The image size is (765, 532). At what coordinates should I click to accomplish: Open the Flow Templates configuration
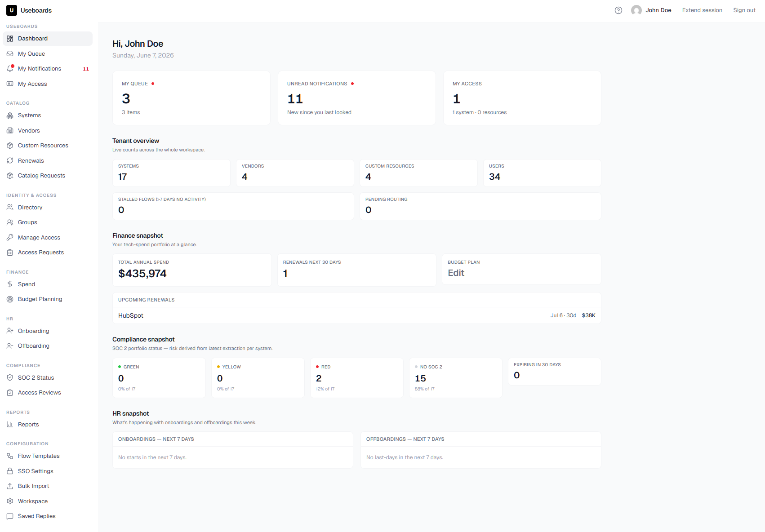click(48, 456)
